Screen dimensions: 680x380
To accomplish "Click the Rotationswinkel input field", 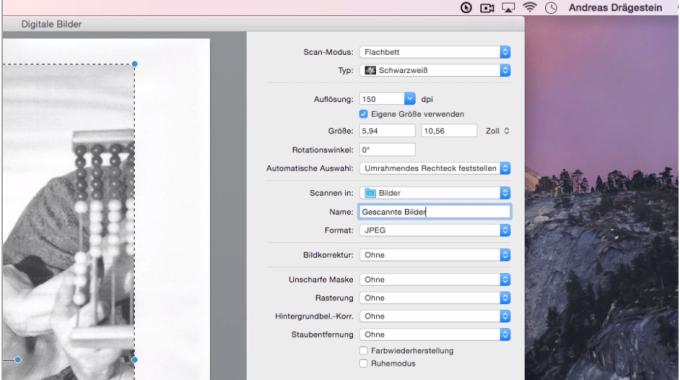I will pyautogui.click(x=387, y=150).
